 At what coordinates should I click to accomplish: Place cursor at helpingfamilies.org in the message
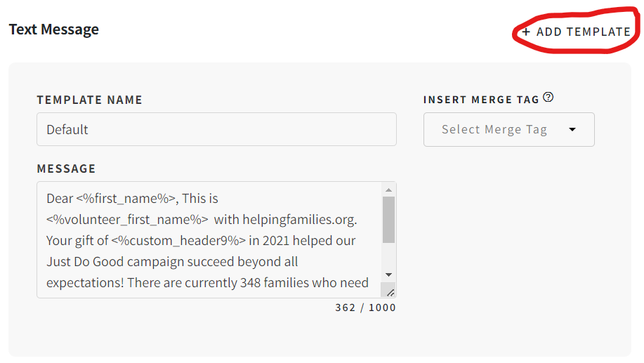point(299,220)
